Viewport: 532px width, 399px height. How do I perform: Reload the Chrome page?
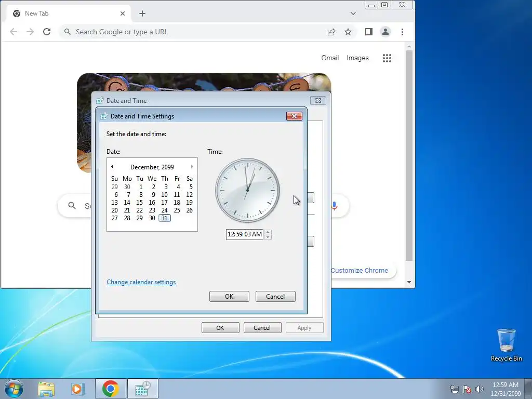point(47,32)
